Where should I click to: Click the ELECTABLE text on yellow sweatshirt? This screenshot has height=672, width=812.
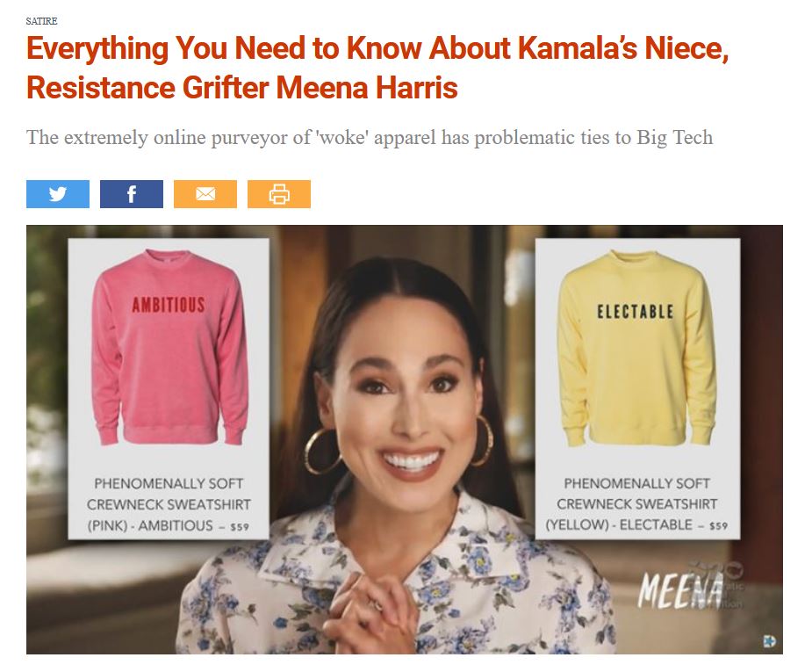[x=636, y=312]
